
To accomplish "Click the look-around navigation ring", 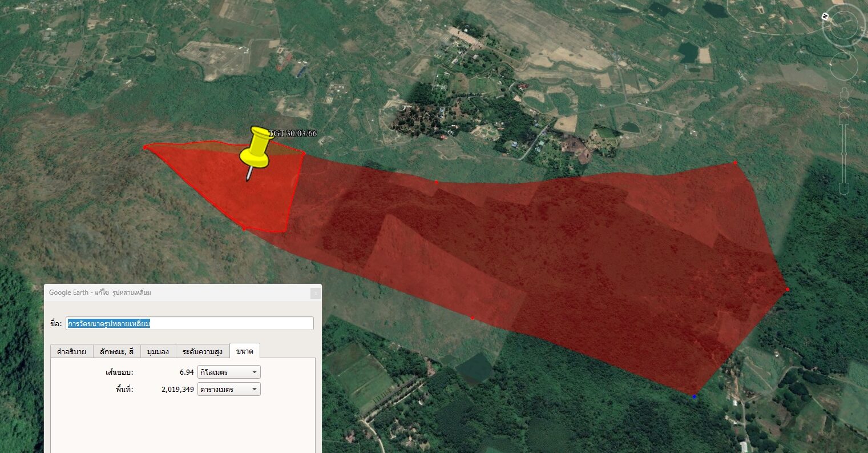I will coord(845,25).
